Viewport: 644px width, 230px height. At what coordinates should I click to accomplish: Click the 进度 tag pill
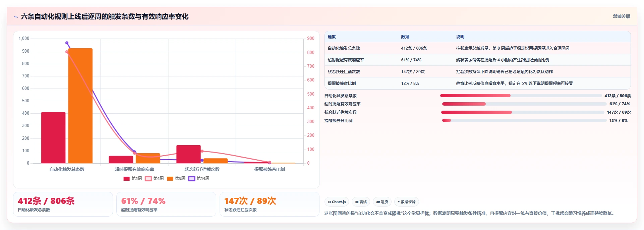tap(382, 202)
